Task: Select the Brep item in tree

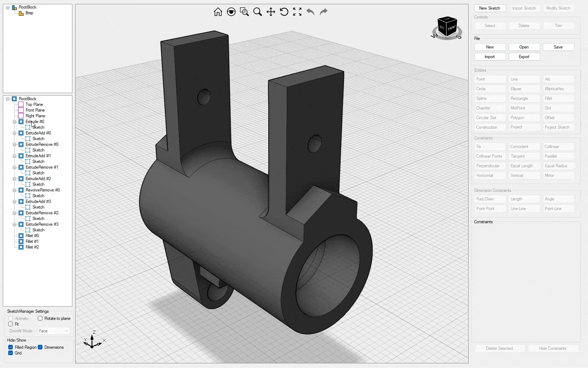Action: click(x=29, y=13)
